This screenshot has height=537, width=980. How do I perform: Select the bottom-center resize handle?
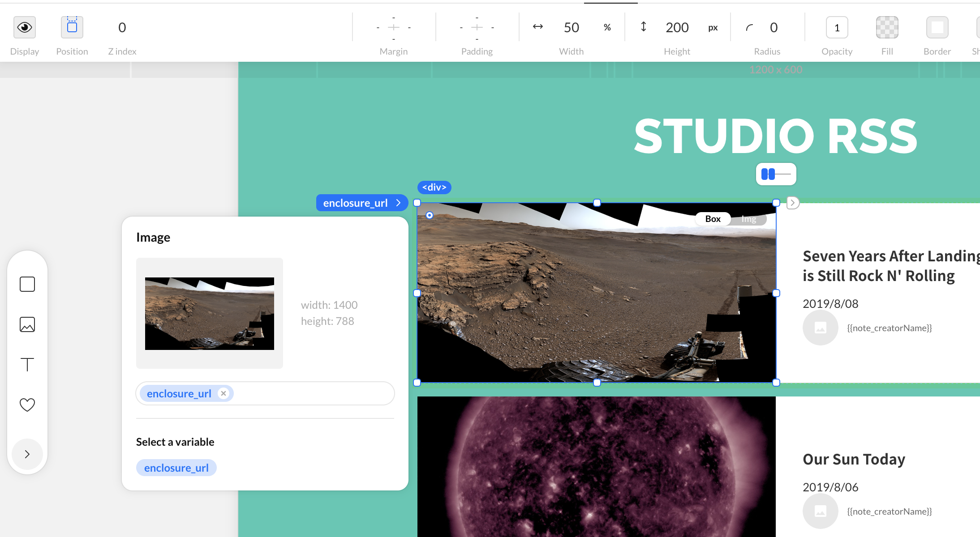pos(597,383)
